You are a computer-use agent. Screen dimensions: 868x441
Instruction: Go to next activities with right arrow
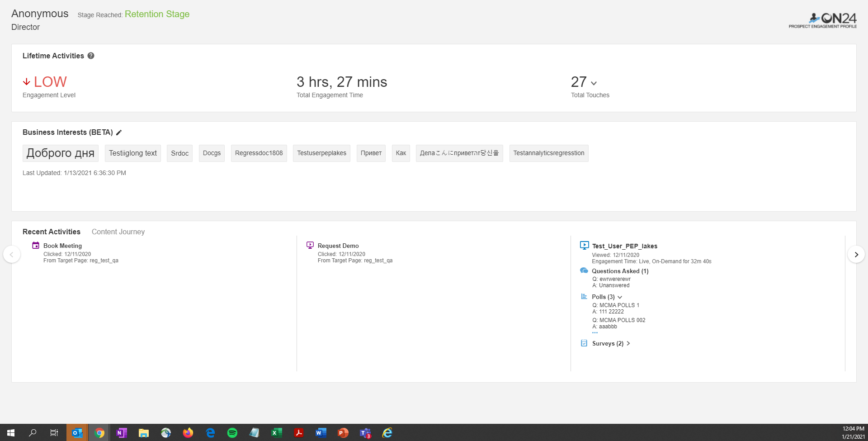[856, 254]
